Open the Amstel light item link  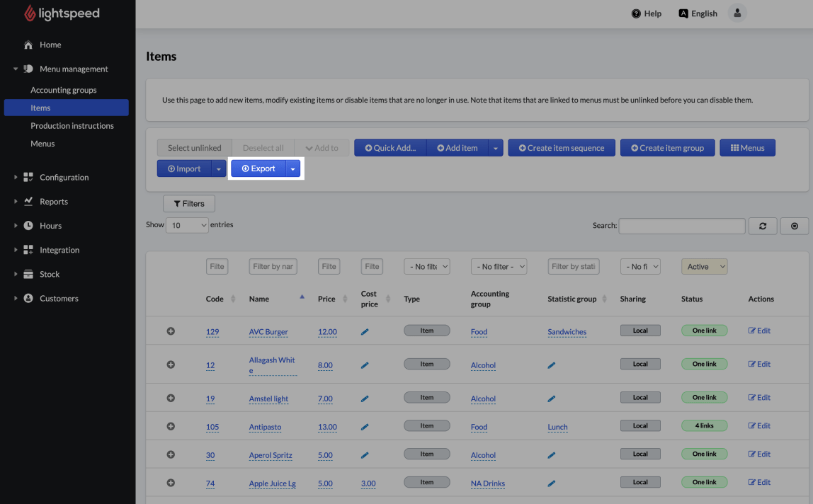pos(268,399)
